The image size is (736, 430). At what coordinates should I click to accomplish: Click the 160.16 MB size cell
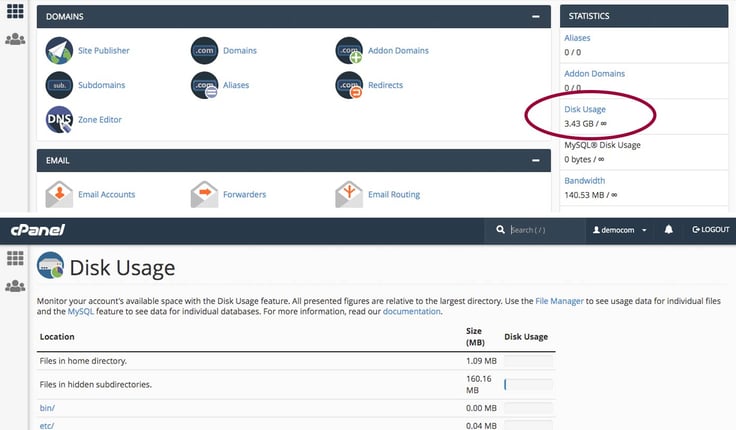click(x=479, y=384)
